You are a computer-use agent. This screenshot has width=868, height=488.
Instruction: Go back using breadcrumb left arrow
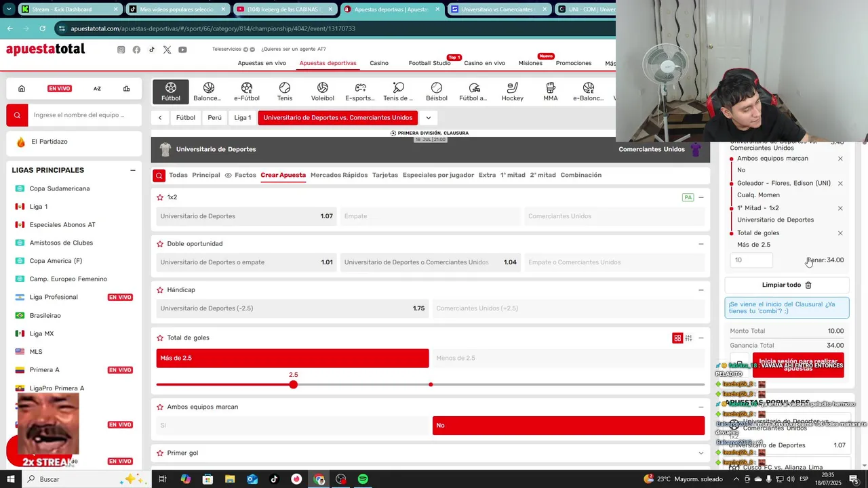160,117
